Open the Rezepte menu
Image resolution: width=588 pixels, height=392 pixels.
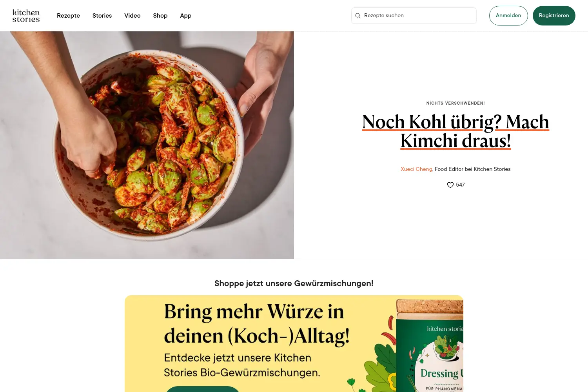tap(68, 16)
